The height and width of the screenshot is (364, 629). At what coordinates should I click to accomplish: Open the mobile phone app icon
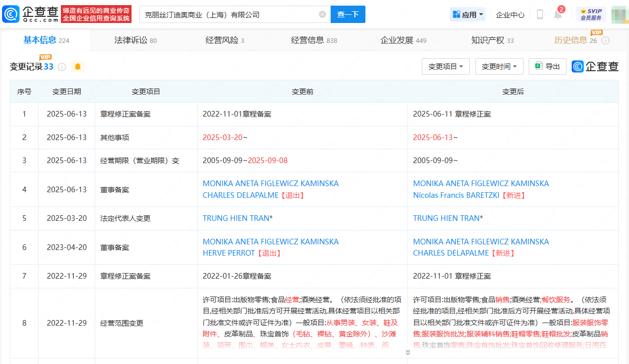tap(539, 14)
